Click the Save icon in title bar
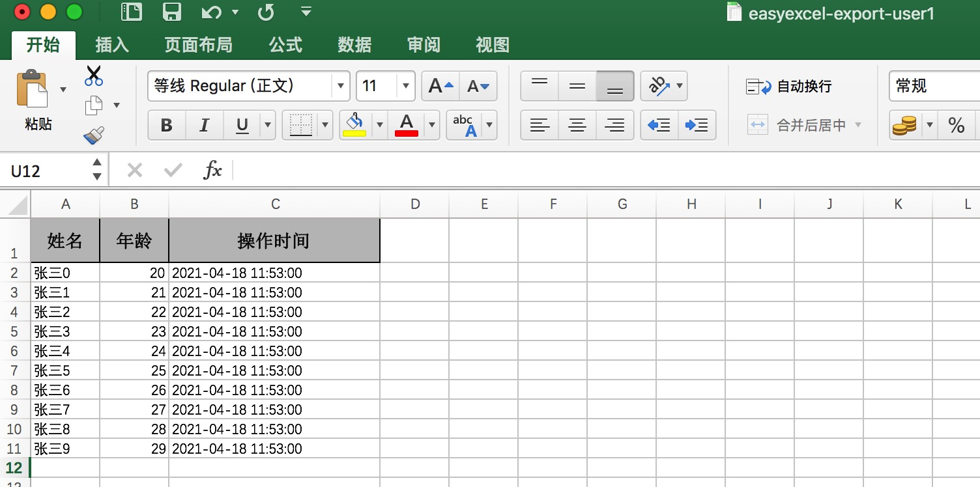This screenshot has height=487, width=980. pos(171,12)
